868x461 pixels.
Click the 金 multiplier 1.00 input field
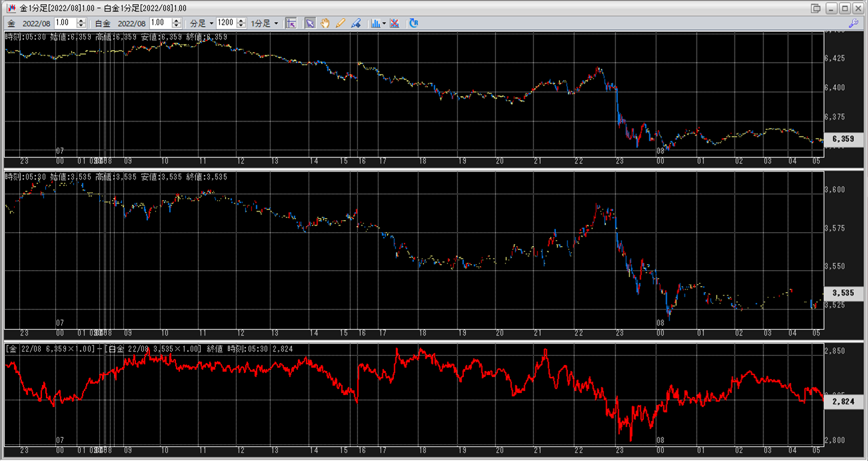[x=65, y=23]
